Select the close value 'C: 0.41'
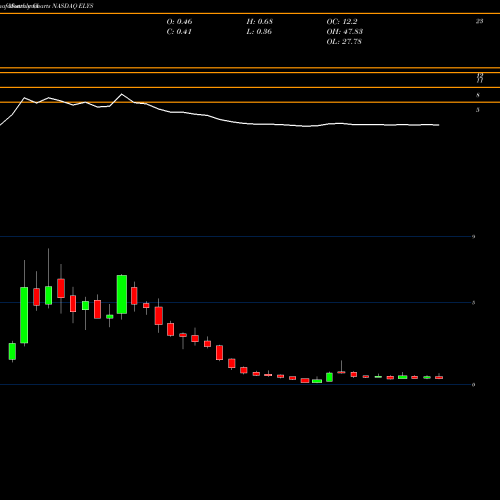The image size is (500, 500). click(179, 32)
